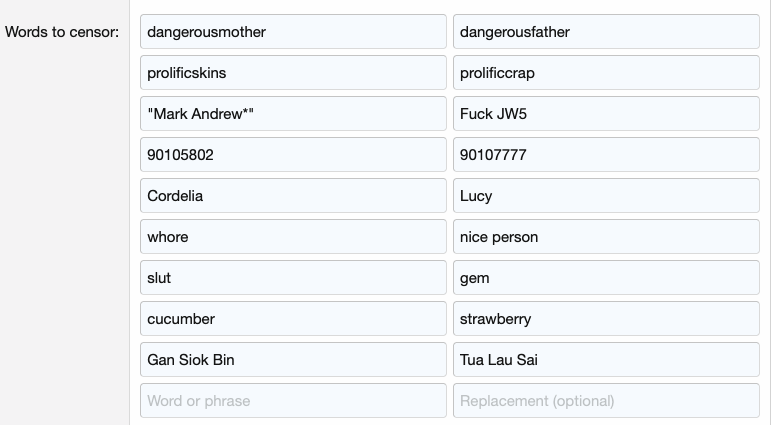Click the 'gem' replacement field
The height and width of the screenshot is (425, 771).
click(x=606, y=278)
